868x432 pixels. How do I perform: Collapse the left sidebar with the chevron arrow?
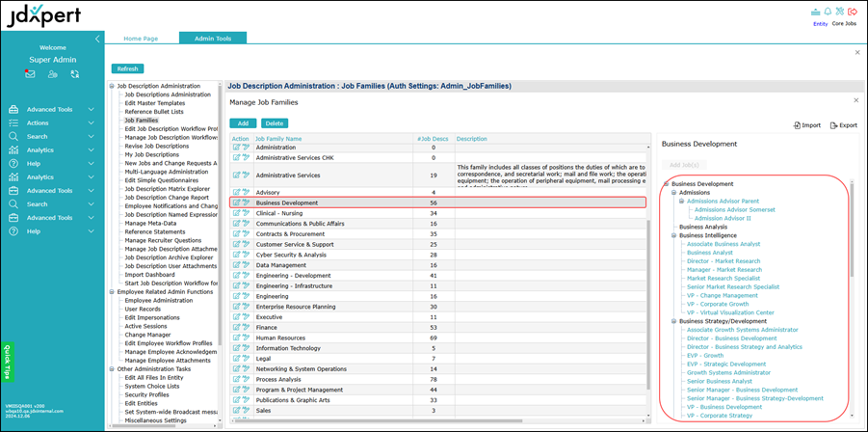click(97, 39)
